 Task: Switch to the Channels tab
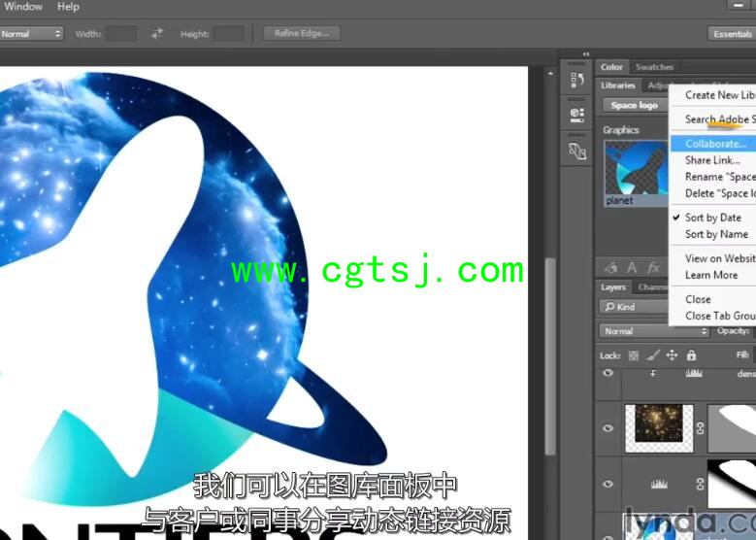coord(652,287)
